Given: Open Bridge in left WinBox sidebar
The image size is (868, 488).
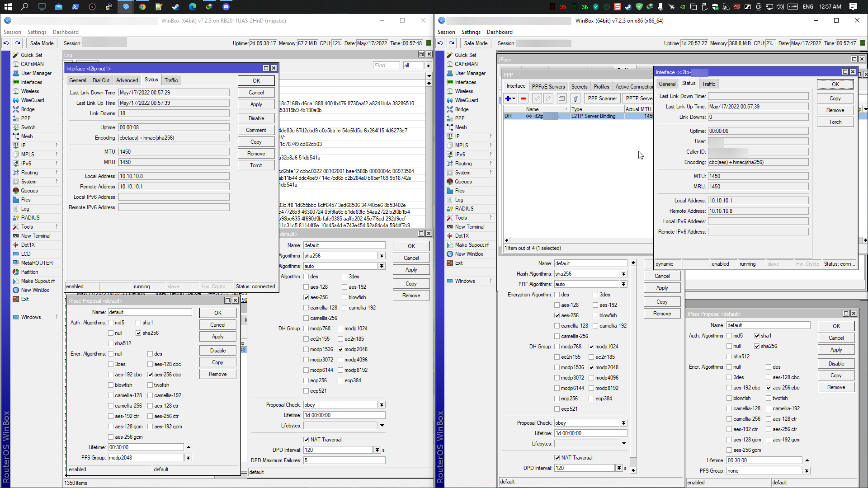Looking at the screenshot, I should pyautogui.click(x=28, y=109).
